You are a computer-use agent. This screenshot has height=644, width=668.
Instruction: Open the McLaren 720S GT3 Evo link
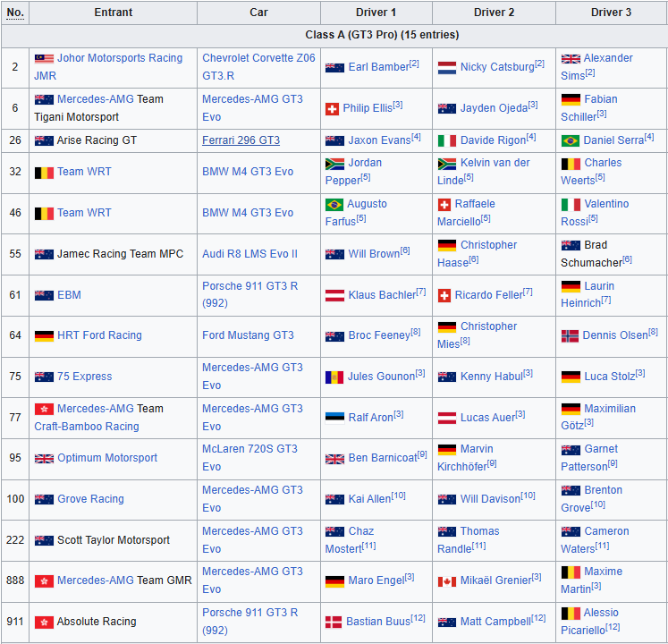point(249,458)
